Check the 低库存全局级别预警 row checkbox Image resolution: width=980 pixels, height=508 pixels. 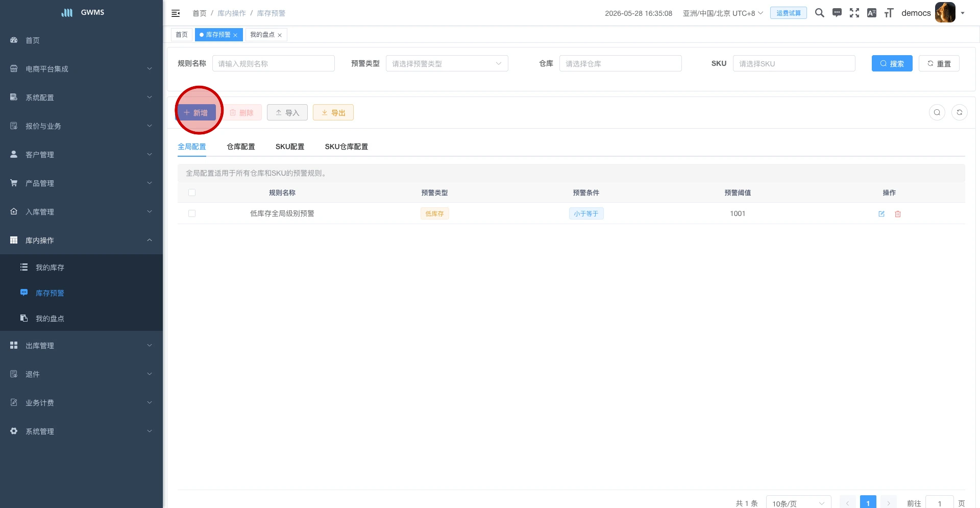click(192, 213)
